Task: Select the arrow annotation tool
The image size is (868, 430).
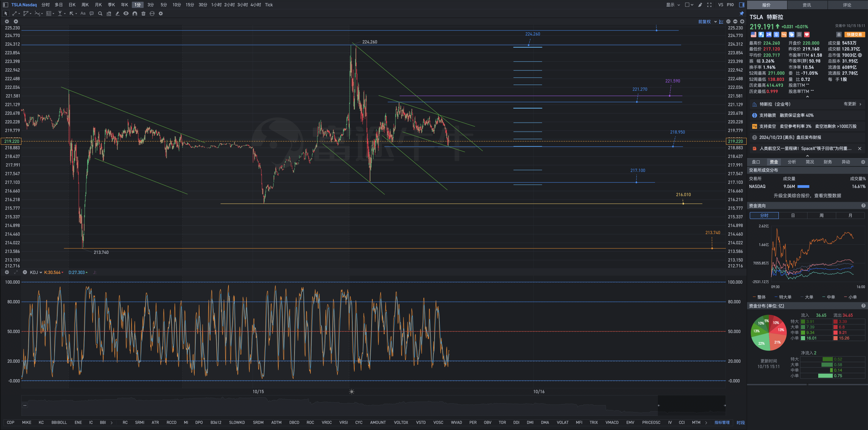Action: [x=72, y=13]
